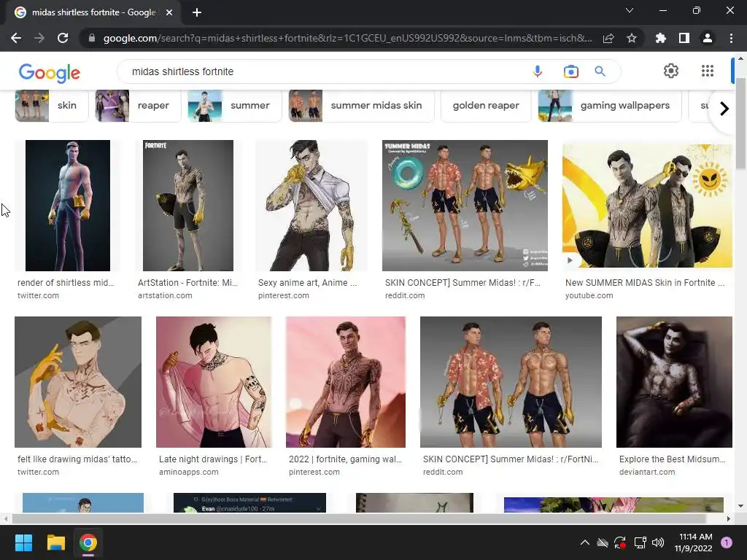Open the 'Sexy anime art, Anime ...' link
The height and width of the screenshot is (560, 747).
point(307,282)
